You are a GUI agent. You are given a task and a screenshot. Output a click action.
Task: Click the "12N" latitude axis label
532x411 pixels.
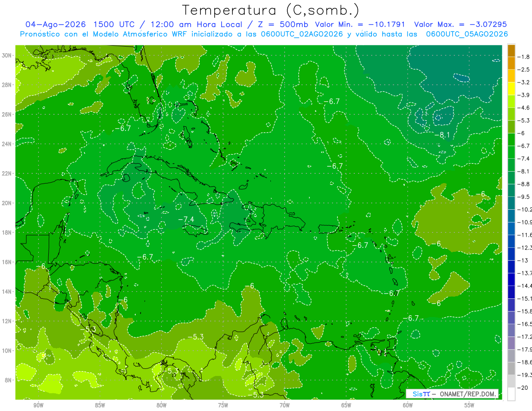[7, 321]
